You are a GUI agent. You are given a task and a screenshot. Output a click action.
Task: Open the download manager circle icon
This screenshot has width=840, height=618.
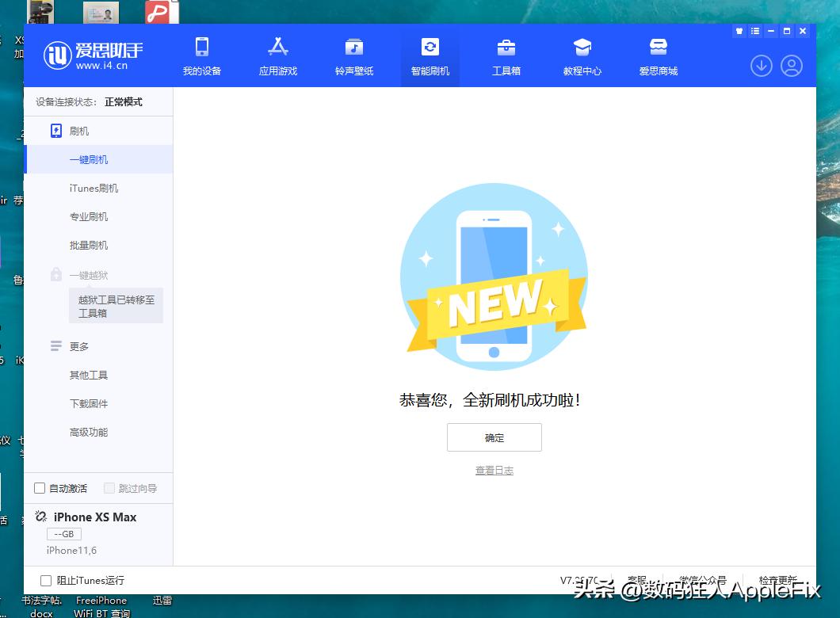point(761,67)
